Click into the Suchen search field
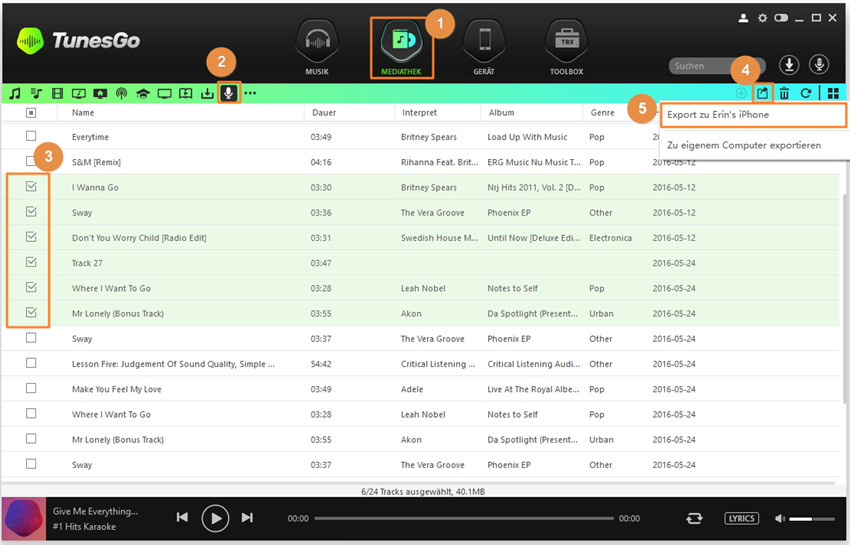This screenshot has height=545, width=850. click(717, 66)
